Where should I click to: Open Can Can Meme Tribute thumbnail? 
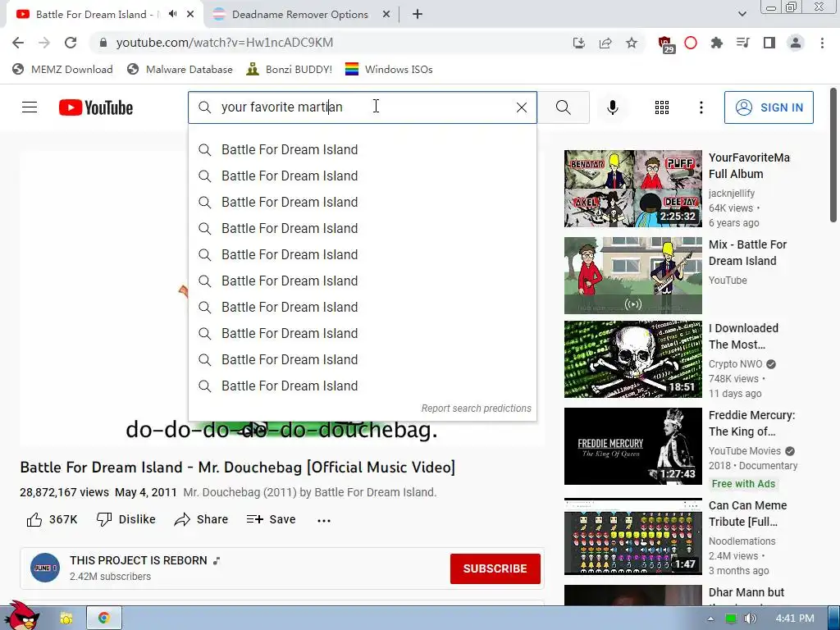(x=632, y=536)
